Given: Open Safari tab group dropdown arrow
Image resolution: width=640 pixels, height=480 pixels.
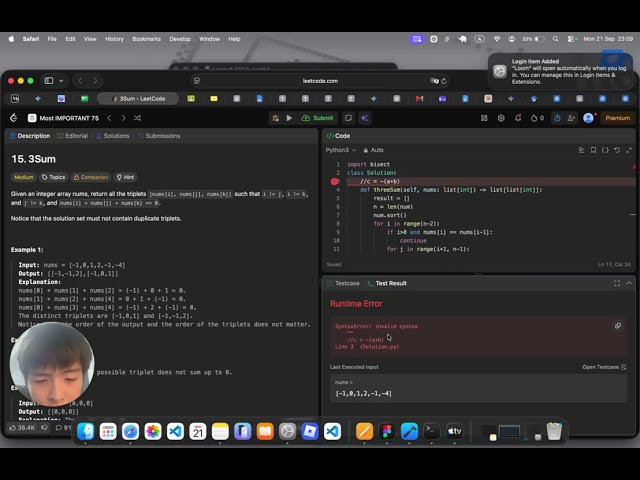Looking at the screenshot, I should point(61,81).
